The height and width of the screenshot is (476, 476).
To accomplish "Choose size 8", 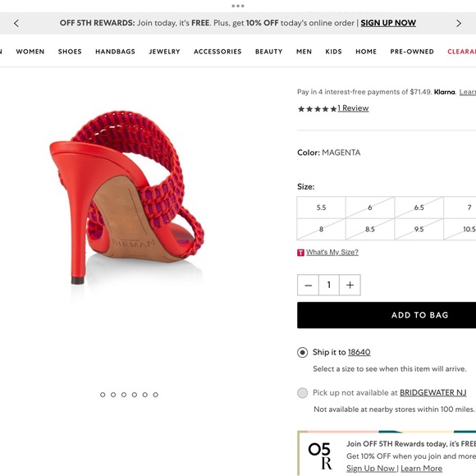I will click(321, 229).
